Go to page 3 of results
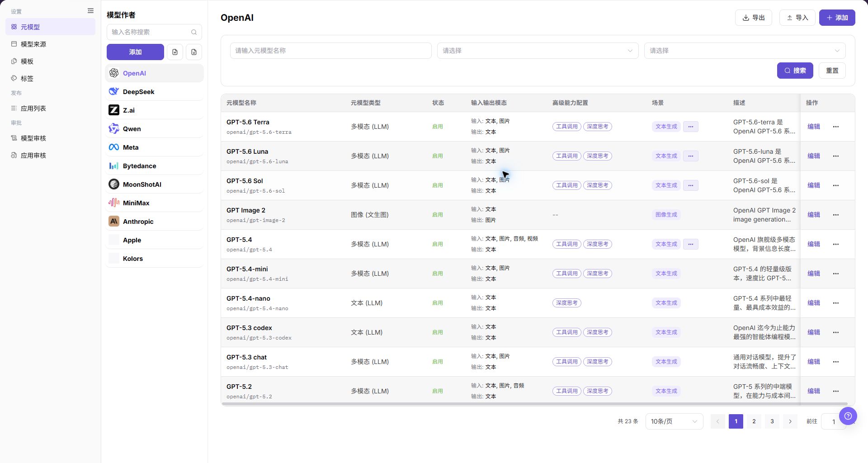 [x=772, y=421]
